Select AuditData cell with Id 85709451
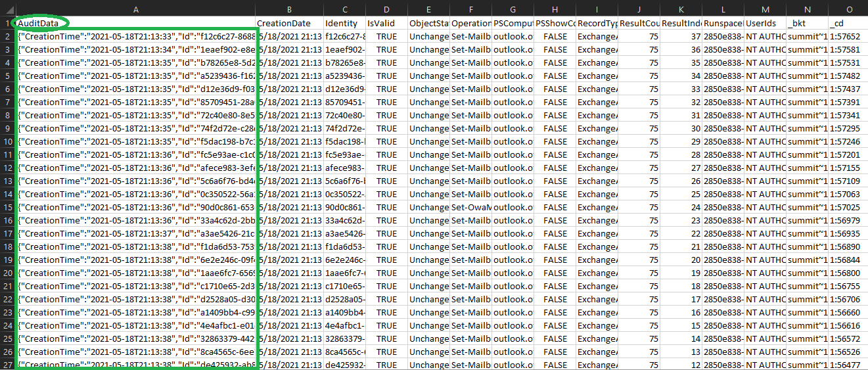The height and width of the screenshot is (370, 868). point(135,102)
